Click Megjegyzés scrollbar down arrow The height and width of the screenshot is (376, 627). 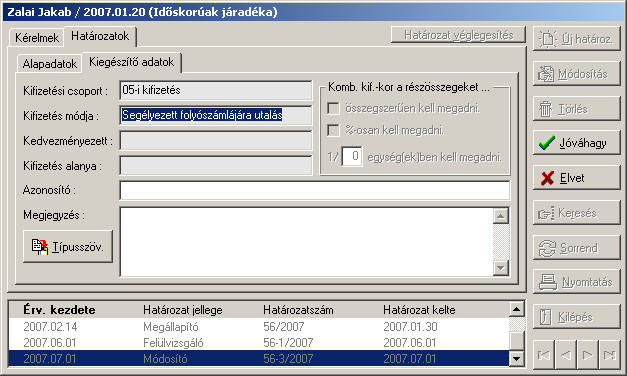pyautogui.click(x=501, y=267)
